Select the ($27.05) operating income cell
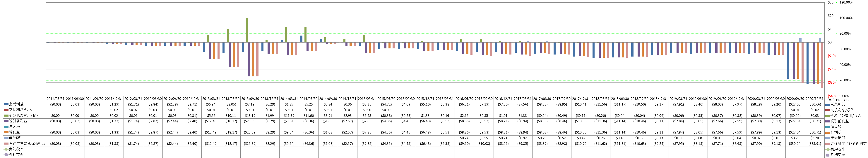 coord(795,105)
